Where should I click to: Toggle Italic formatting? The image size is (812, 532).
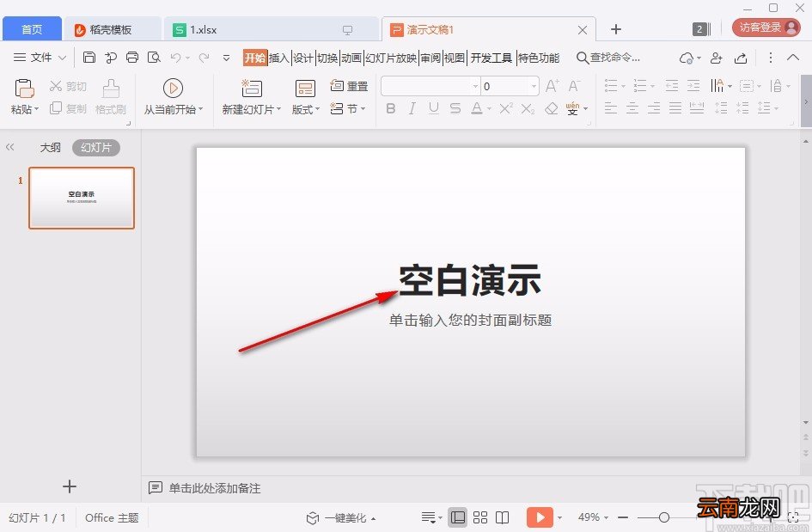coord(412,108)
